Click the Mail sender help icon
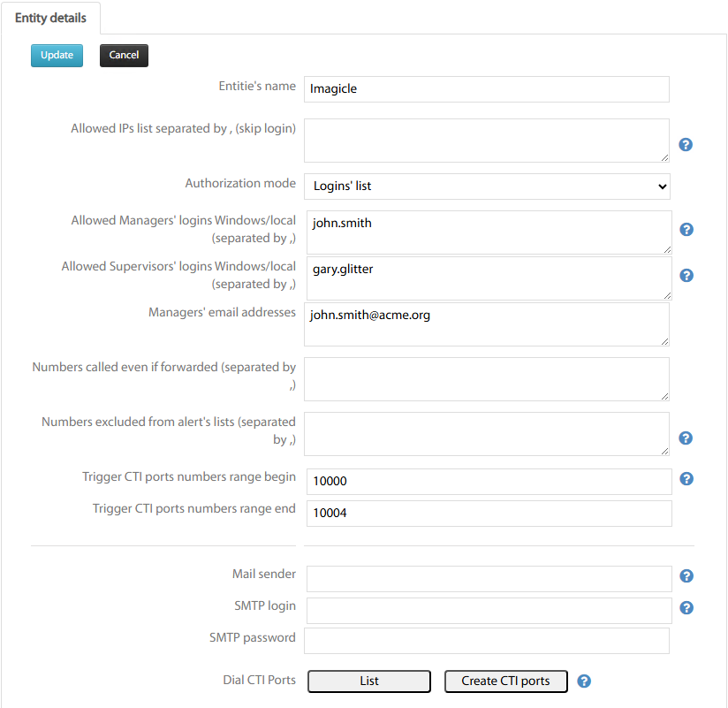 (686, 576)
